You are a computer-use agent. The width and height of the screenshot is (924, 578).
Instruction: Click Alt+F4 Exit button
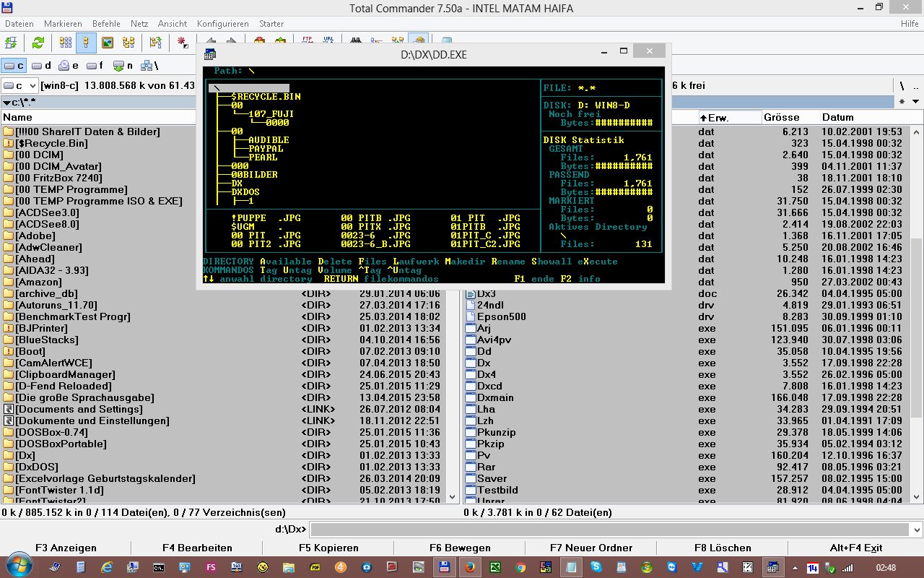click(x=856, y=548)
